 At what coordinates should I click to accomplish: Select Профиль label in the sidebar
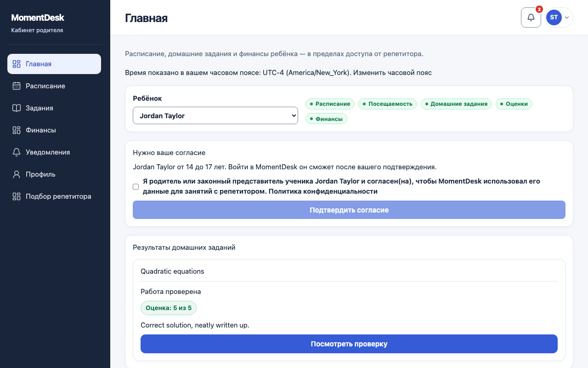[40, 174]
